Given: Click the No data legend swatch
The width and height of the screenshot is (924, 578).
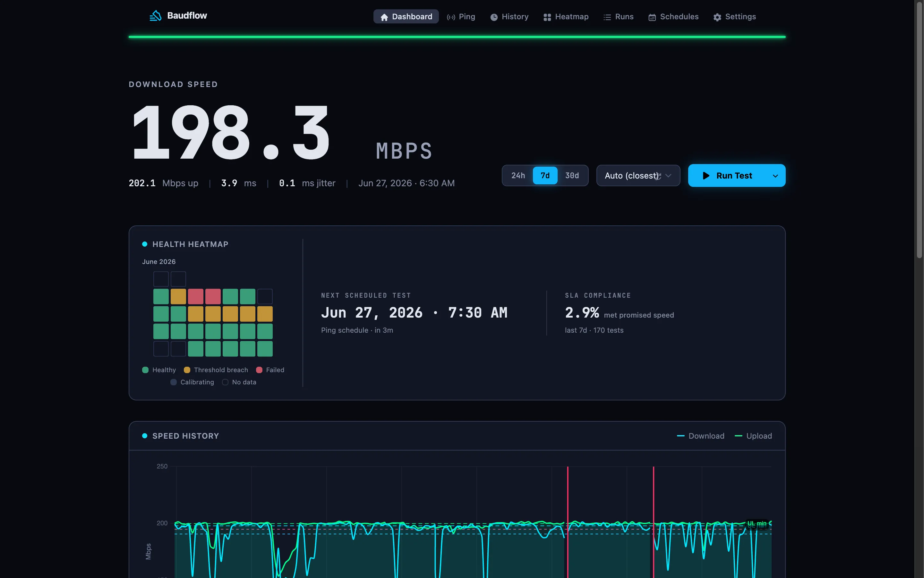Looking at the screenshot, I should coord(225,382).
